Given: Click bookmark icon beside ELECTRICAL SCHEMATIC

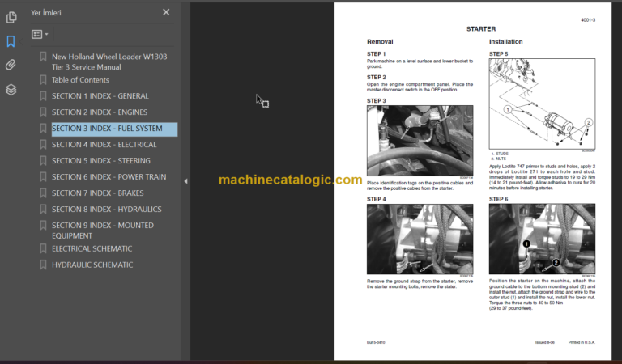Looking at the screenshot, I should (x=43, y=249).
